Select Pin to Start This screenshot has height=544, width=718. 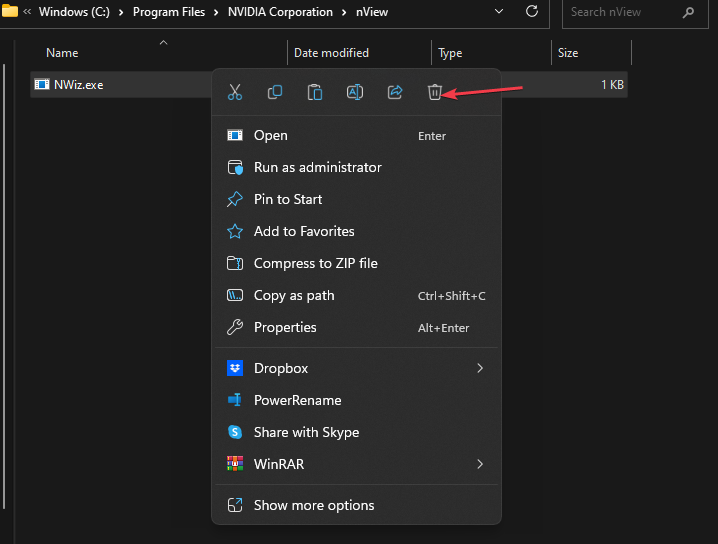click(356, 199)
